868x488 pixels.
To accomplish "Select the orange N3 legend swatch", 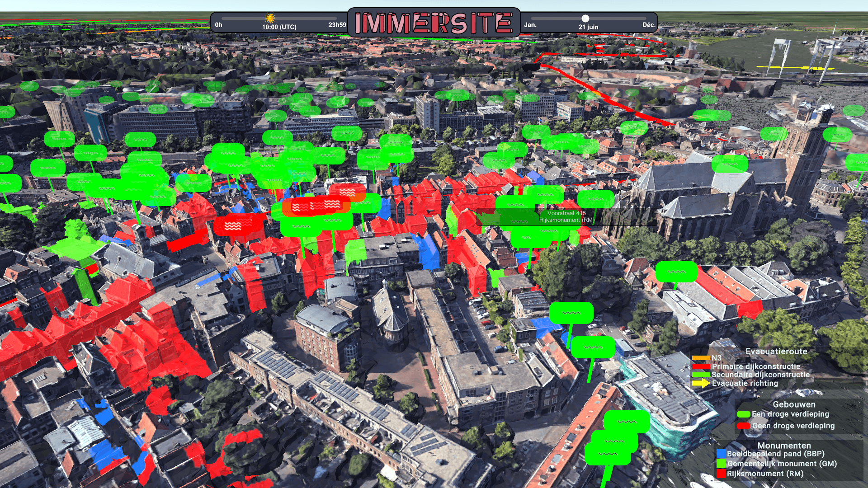I will pyautogui.click(x=701, y=358).
